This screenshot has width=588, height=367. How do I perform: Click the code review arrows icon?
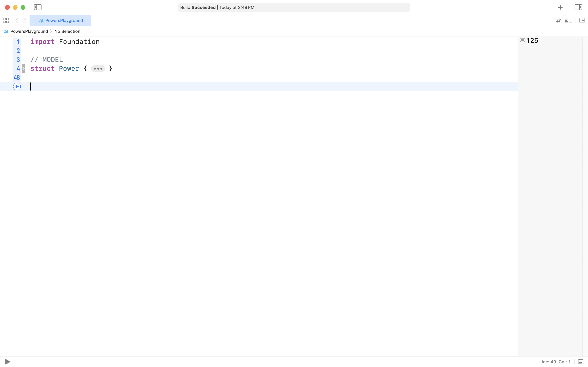click(x=558, y=20)
